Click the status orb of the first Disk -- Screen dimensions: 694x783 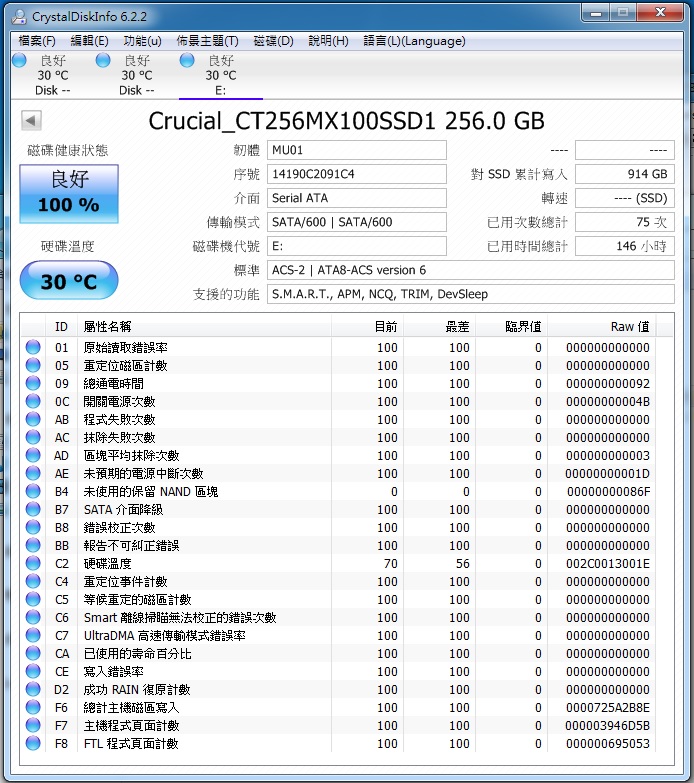pyautogui.click(x=19, y=60)
